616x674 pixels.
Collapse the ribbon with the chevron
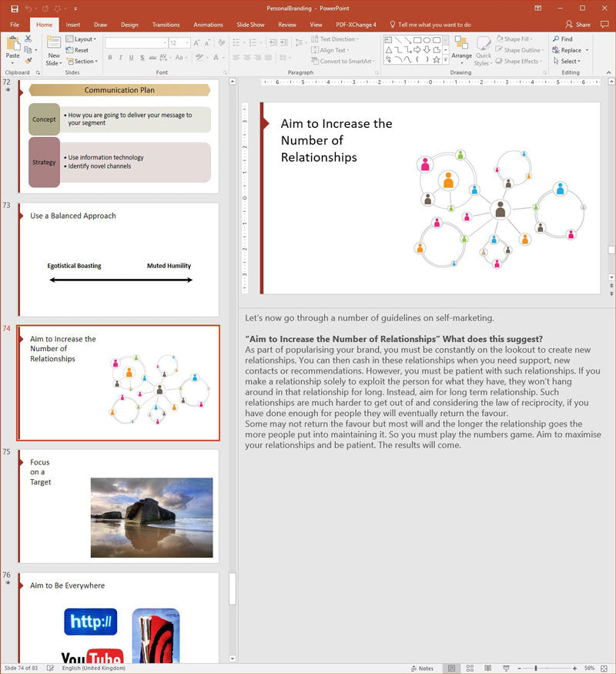tap(609, 72)
